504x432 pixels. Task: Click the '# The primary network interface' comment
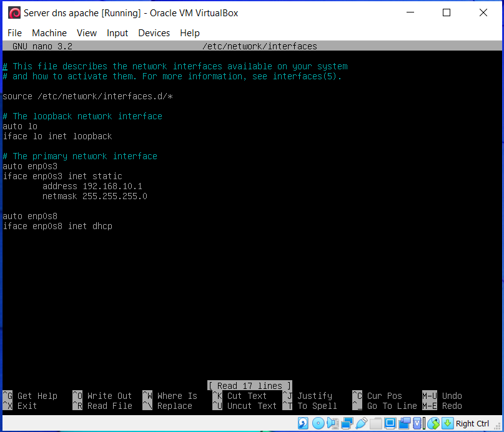pos(80,156)
